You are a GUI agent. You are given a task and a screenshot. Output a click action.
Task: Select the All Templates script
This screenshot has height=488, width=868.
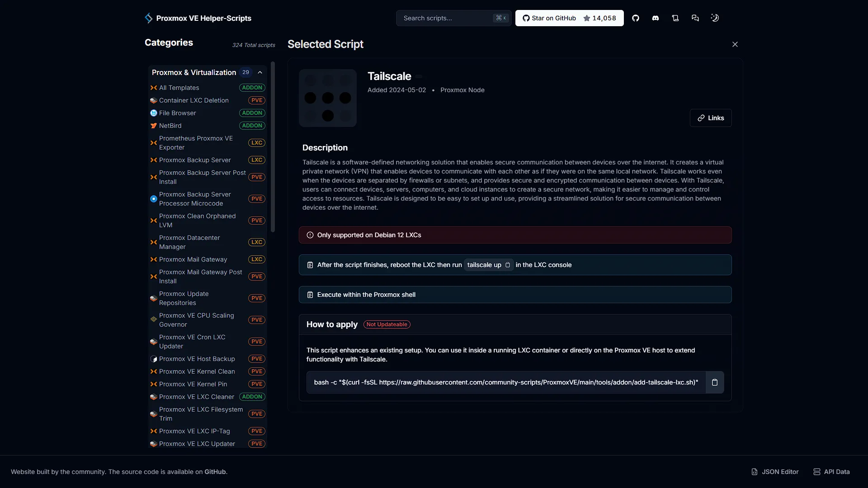pos(208,88)
